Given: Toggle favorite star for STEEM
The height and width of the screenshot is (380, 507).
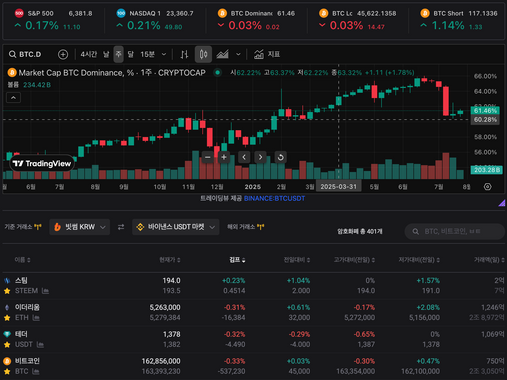Looking at the screenshot, I should pyautogui.click(x=7, y=291).
